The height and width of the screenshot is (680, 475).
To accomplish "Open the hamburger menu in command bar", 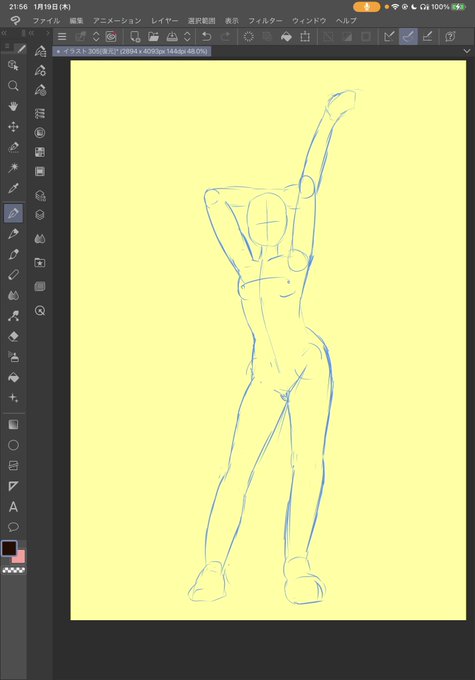I will [x=62, y=37].
